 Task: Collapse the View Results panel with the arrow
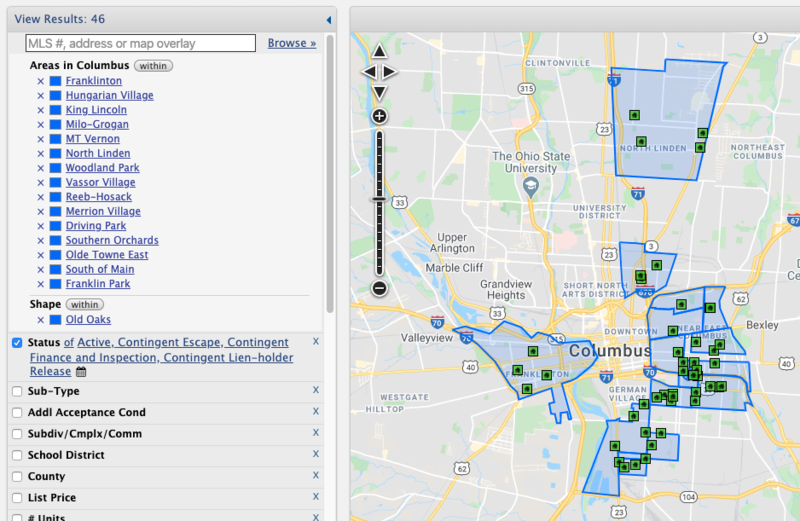[328, 20]
